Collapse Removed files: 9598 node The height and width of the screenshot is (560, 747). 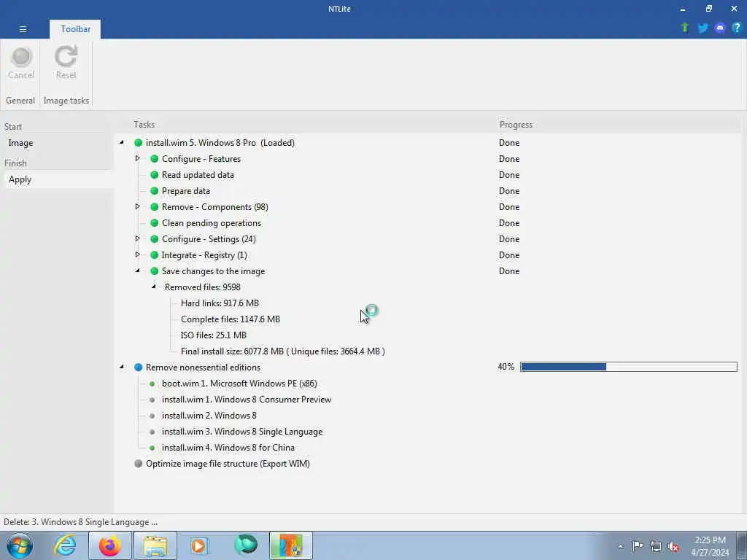[153, 287]
